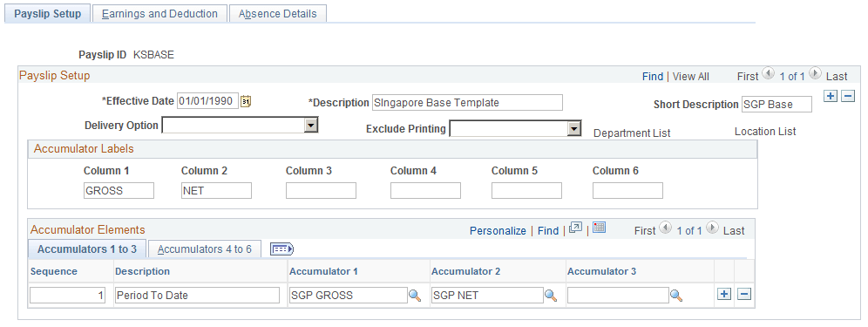This screenshot has height=327, width=868.
Task: Add a new Payslip Setup row
Action: coord(830,96)
